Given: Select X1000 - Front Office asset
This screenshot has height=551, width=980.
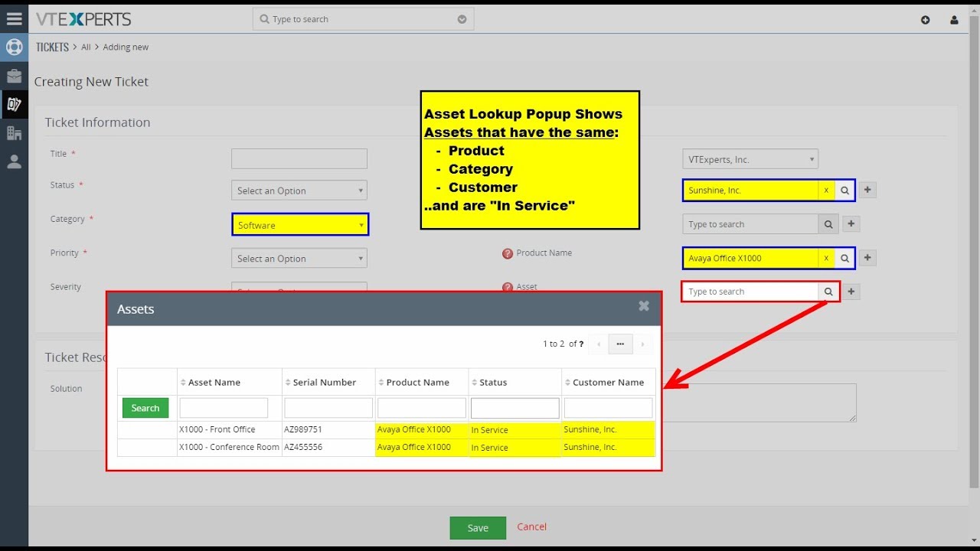Looking at the screenshot, I should pos(217,429).
